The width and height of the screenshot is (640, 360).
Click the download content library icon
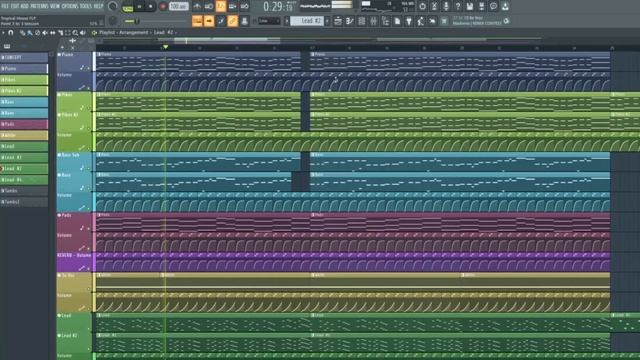pos(505,6)
